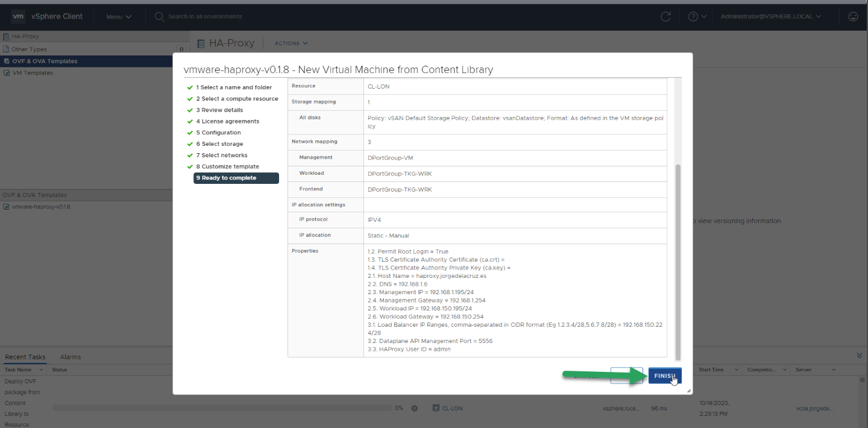
Task: Click DPortGroup-VM Management network value
Action: click(390, 158)
